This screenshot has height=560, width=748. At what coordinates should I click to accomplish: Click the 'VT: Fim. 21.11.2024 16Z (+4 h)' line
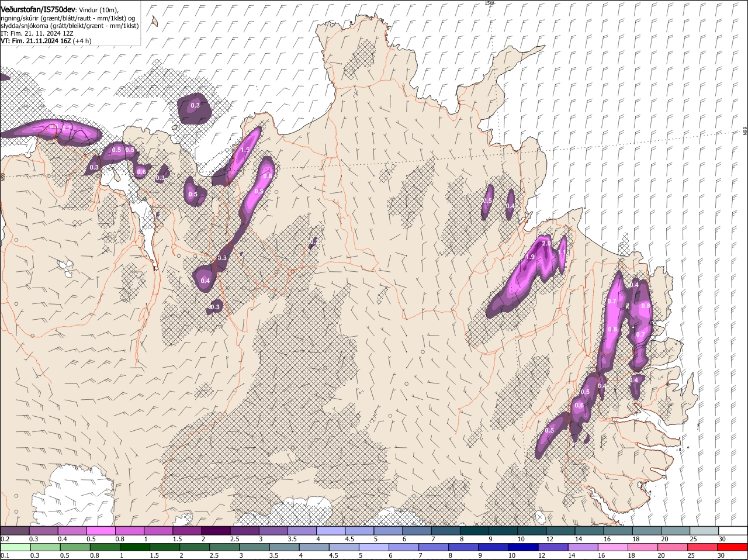click(46, 41)
